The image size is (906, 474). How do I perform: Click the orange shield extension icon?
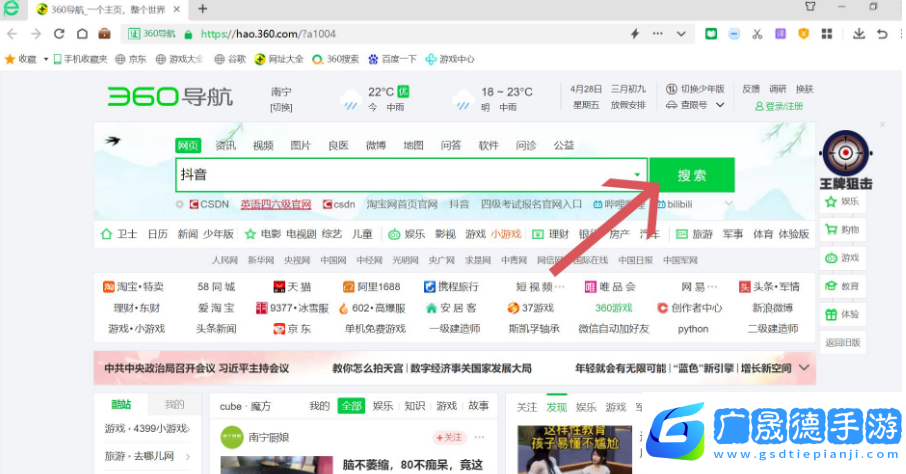[x=803, y=34]
